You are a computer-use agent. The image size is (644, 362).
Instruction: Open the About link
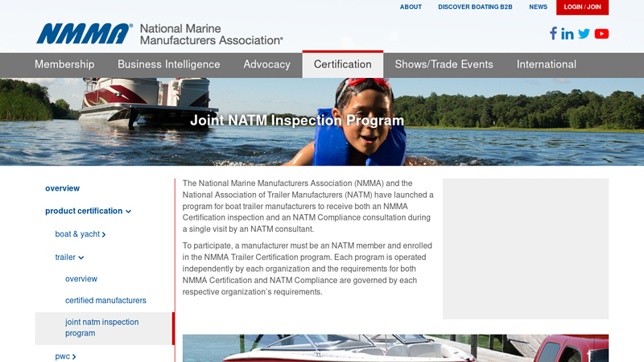click(411, 7)
